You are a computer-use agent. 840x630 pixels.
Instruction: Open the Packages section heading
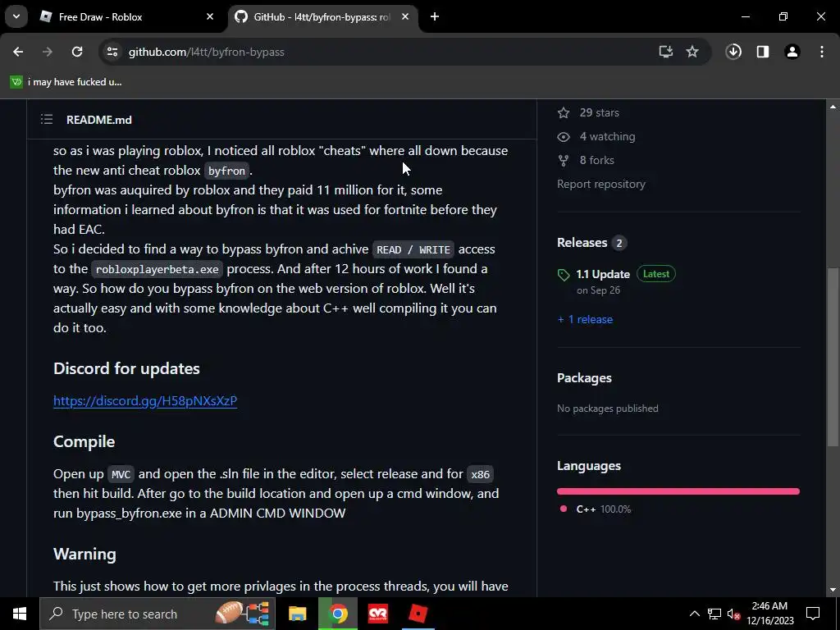coord(584,378)
